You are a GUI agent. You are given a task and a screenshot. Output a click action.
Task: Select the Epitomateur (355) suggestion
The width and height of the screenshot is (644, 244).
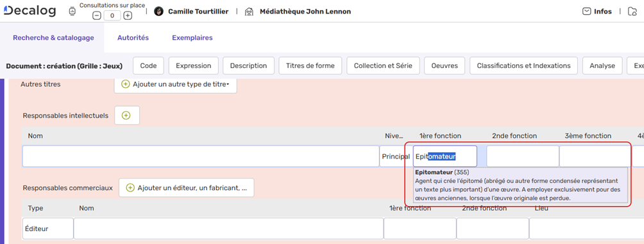click(520, 185)
